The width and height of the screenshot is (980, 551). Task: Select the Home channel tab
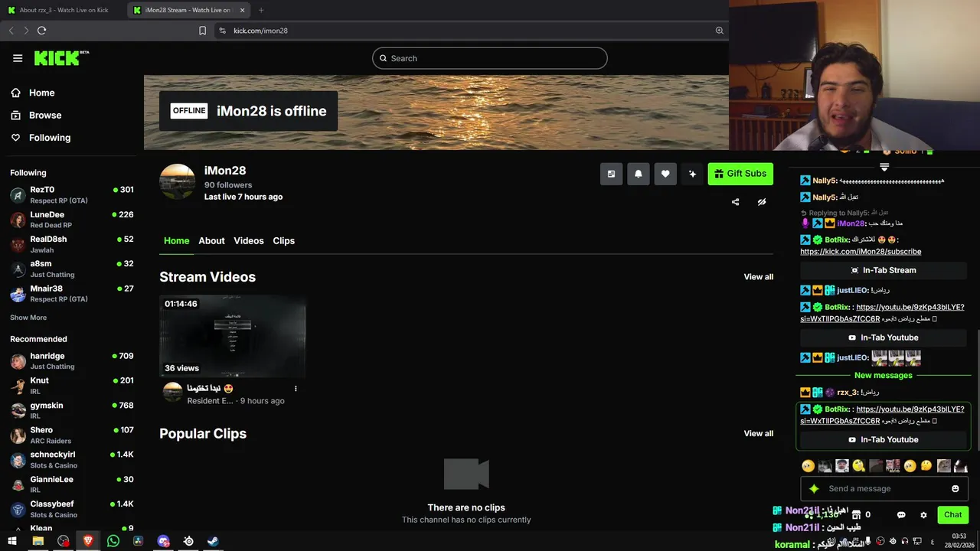pos(176,240)
